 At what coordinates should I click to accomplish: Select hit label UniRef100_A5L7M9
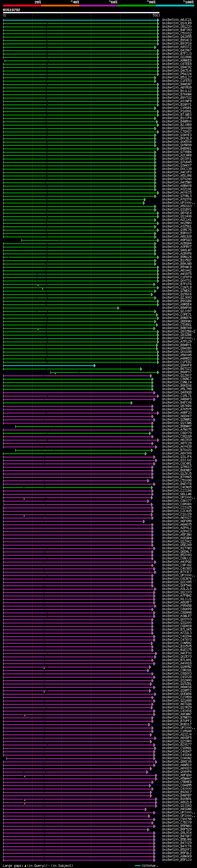177,389
